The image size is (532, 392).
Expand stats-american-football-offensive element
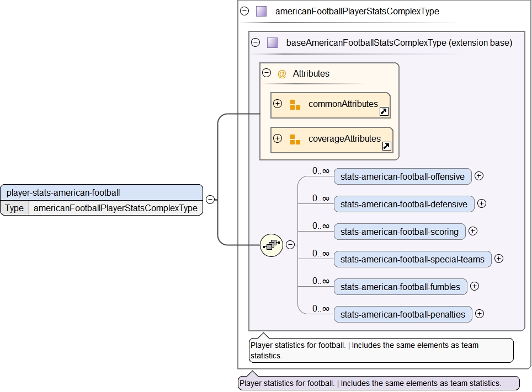tap(479, 176)
